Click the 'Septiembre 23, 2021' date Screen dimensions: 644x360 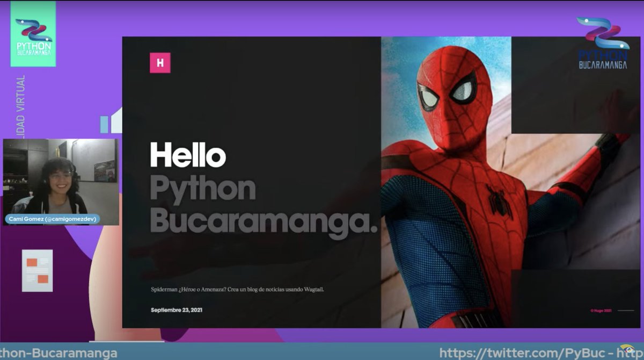pyautogui.click(x=177, y=310)
